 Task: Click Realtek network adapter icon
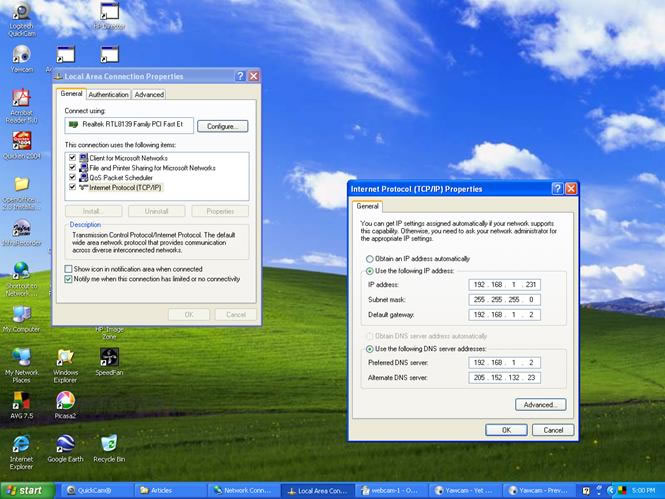click(x=73, y=124)
